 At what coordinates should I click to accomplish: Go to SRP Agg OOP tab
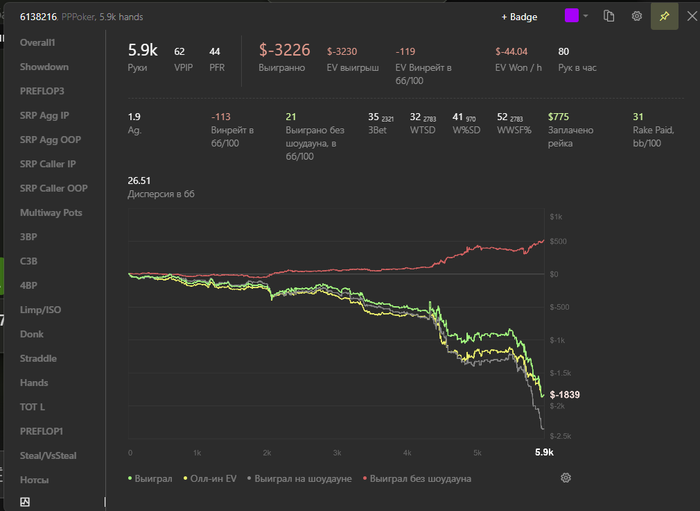(50, 140)
